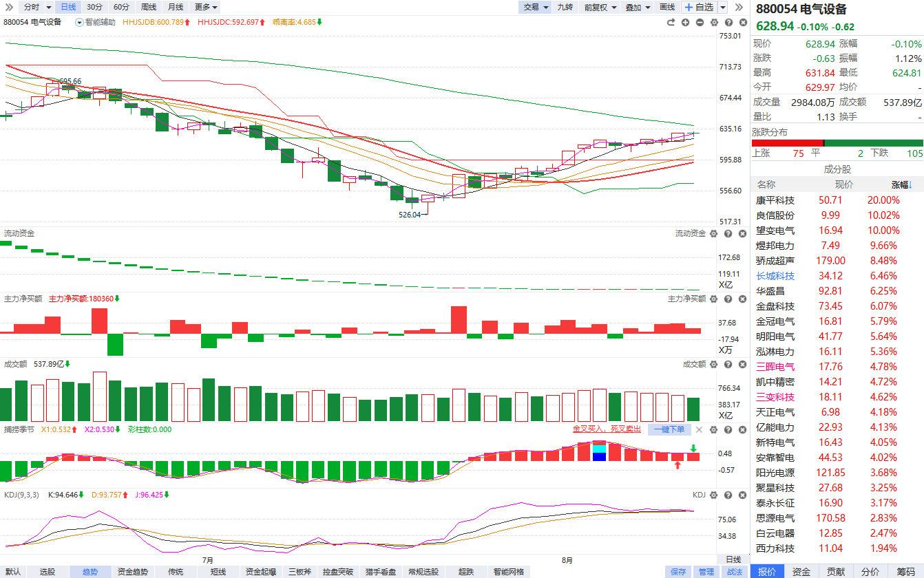The width and height of the screenshot is (924, 578).
Task: Expand right-side double chevron near 自选
Action: pos(739,7)
